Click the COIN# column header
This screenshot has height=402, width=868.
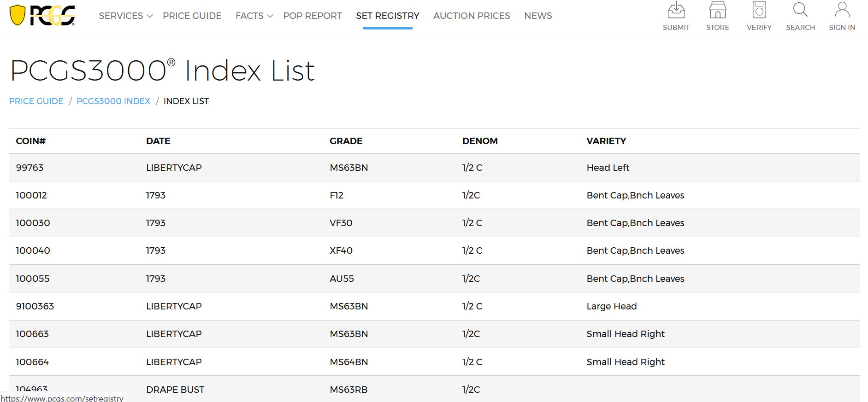[x=31, y=141]
